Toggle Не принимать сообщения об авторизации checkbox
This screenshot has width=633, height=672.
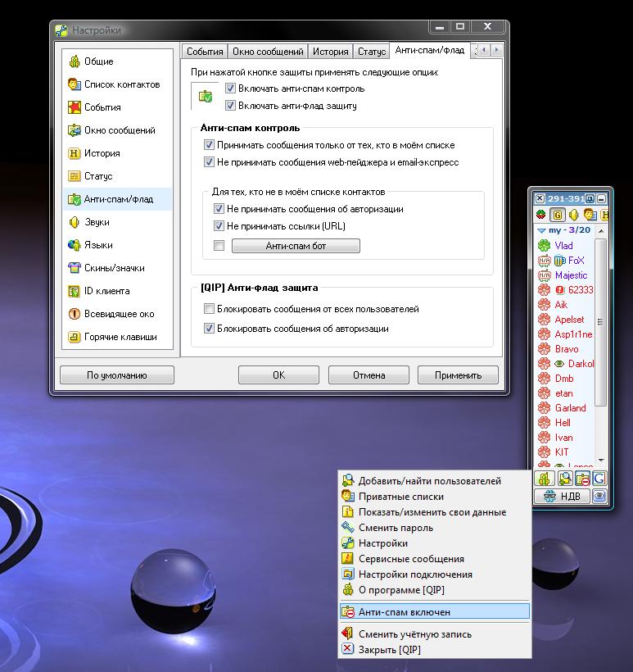pyautogui.click(x=219, y=209)
